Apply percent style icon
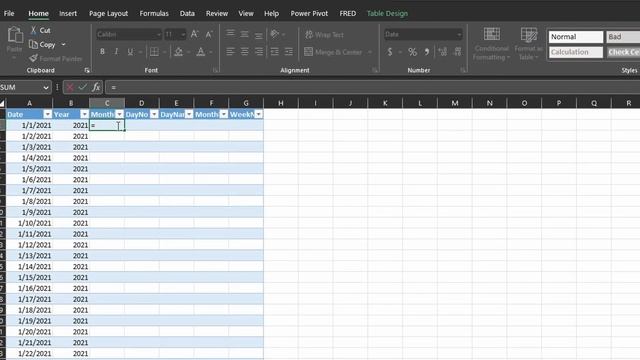Image resolution: width=640 pixels, height=360 pixels. pos(413,52)
